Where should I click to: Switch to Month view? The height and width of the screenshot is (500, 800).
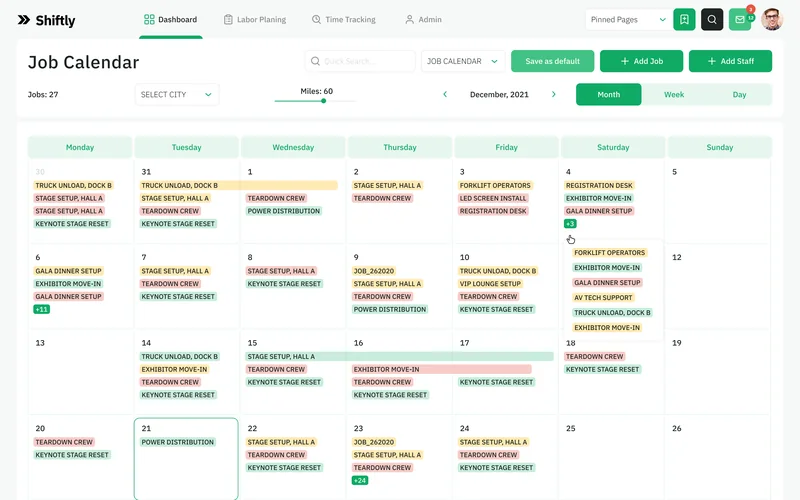pyautogui.click(x=609, y=94)
